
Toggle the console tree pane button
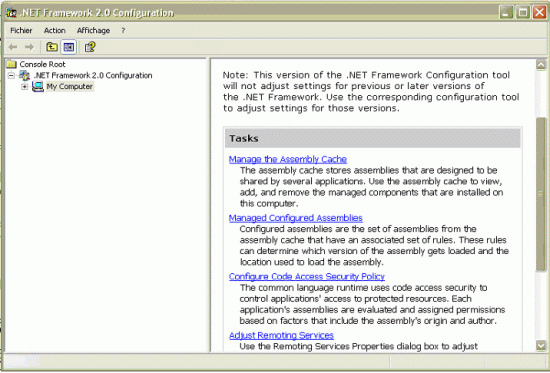point(68,47)
